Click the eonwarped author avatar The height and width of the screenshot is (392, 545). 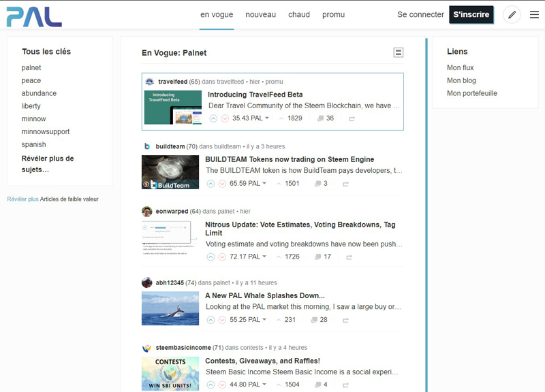tap(146, 212)
